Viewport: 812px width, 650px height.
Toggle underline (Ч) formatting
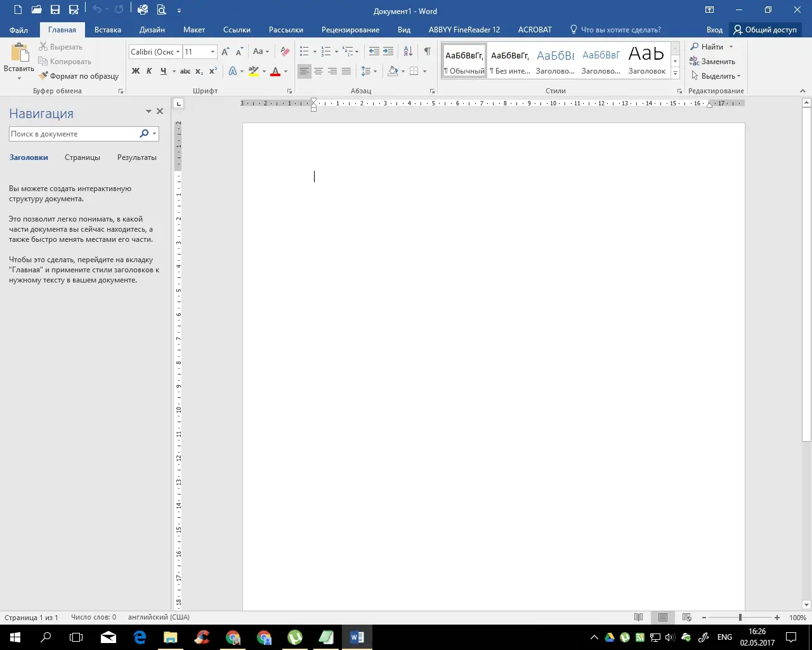point(163,71)
